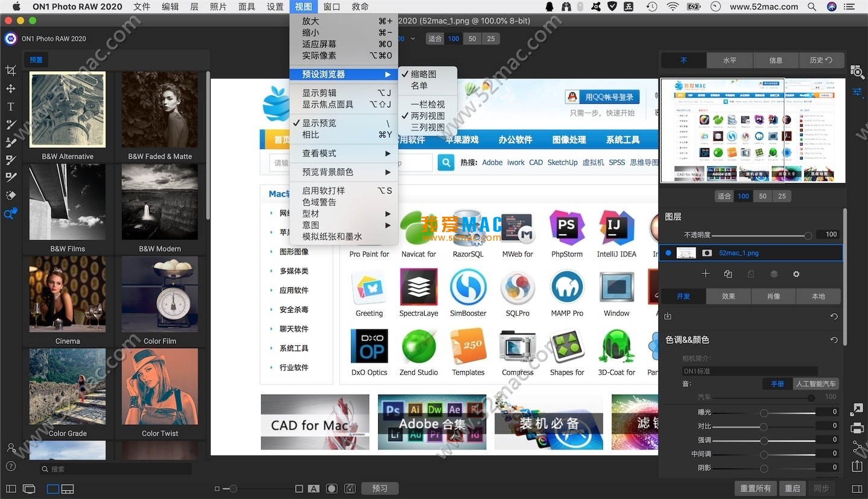
Task: Open the top toolbar zoom dropdown chevron
Action: 413,39
